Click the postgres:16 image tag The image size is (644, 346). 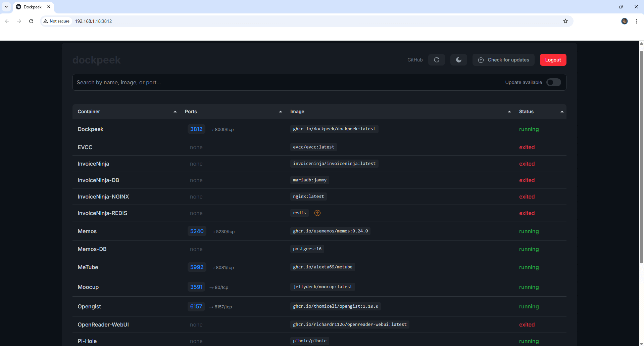[307, 249]
